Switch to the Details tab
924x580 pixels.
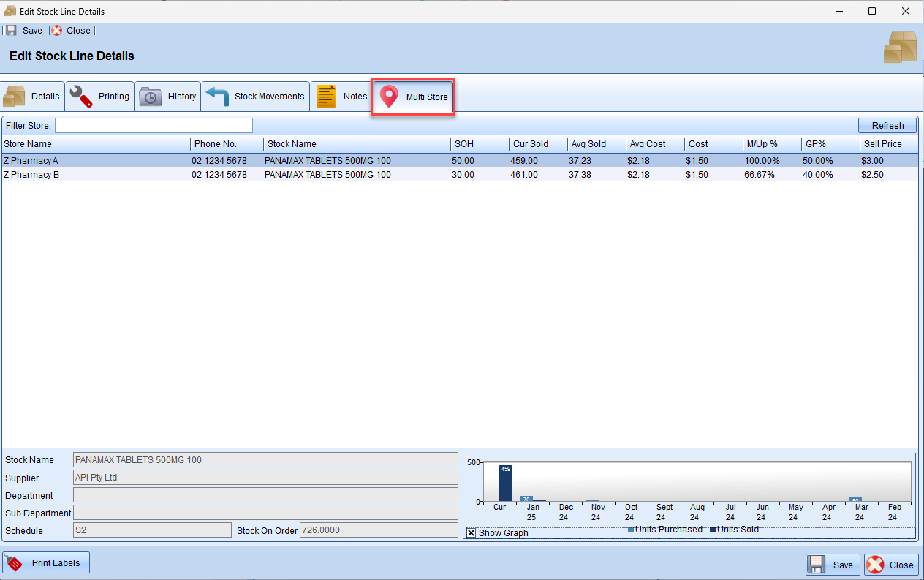click(33, 97)
